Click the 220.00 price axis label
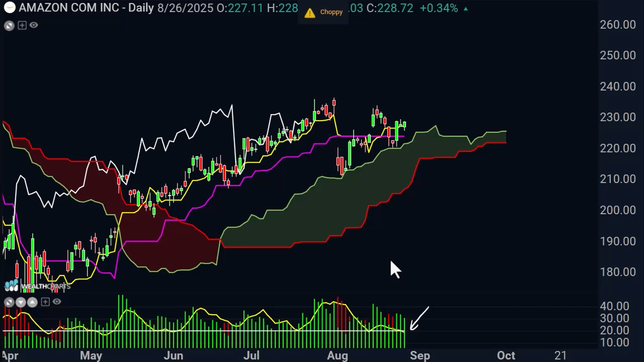 pyautogui.click(x=618, y=148)
